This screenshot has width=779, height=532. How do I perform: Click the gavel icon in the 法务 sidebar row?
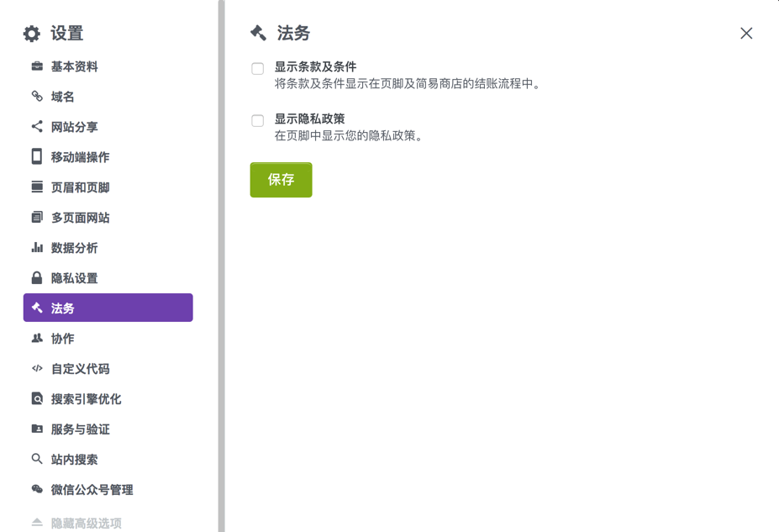tap(37, 308)
